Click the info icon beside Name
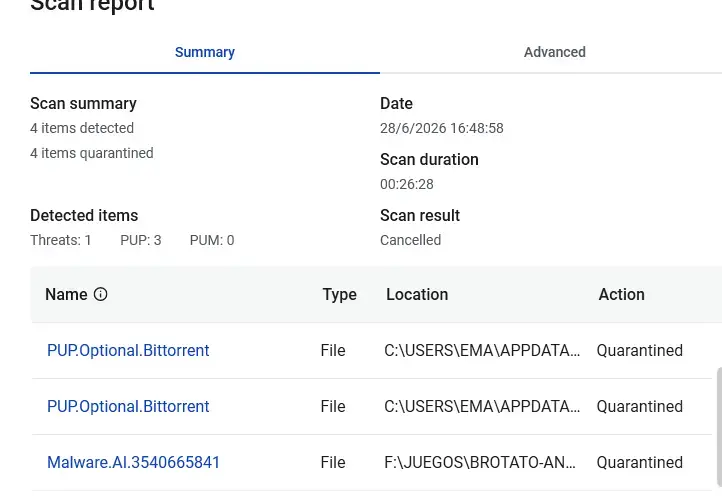Image resolution: width=722 pixels, height=500 pixels. tap(100, 294)
